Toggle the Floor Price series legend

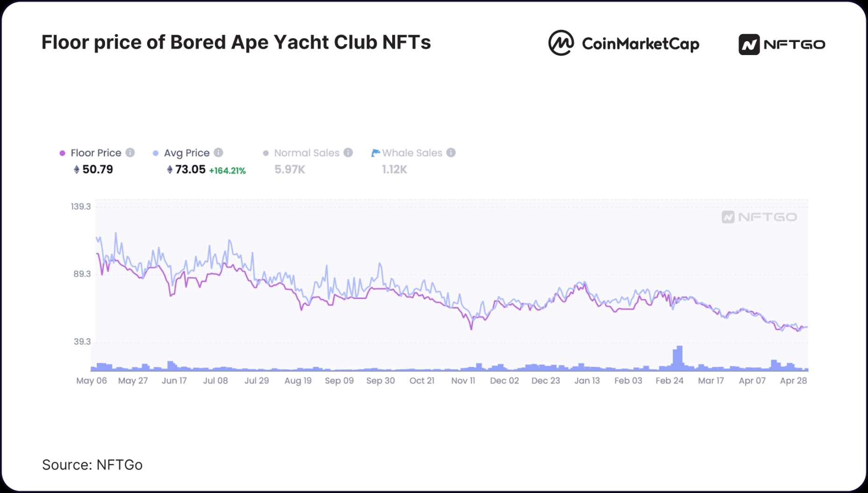point(96,153)
